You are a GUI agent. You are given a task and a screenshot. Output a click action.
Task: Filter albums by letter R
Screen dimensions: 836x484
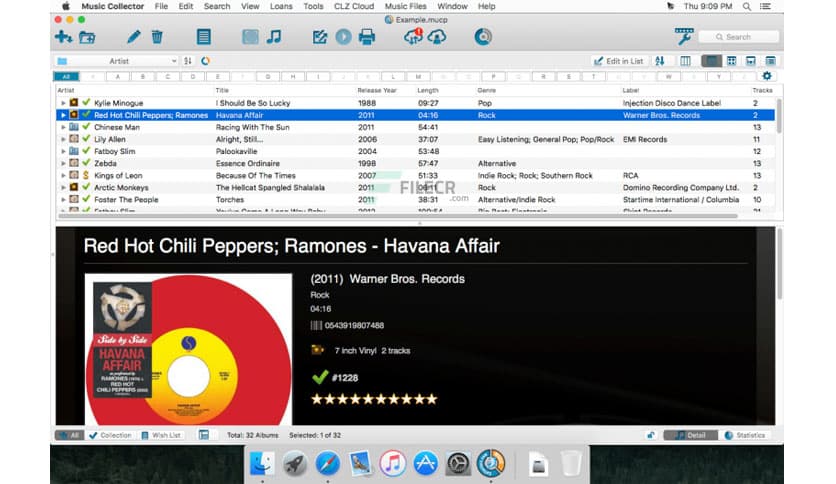tap(543, 77)
